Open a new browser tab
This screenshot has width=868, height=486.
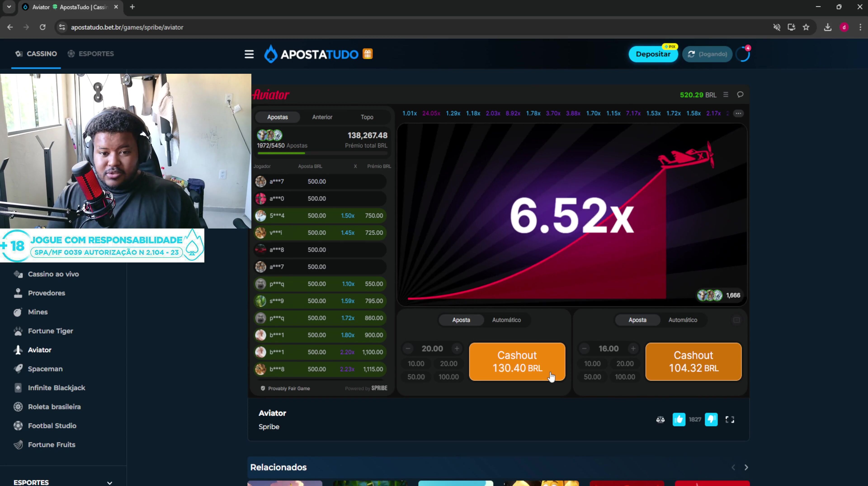[132, 7]
